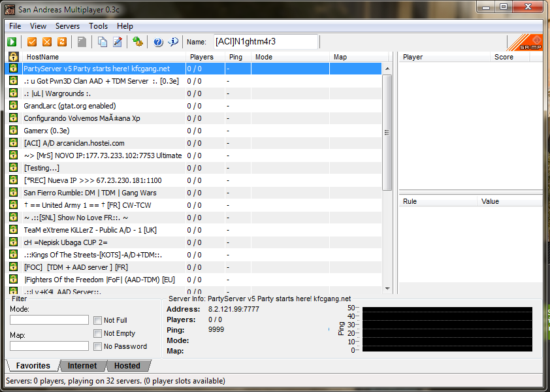Click the Name input field
The image size is (550, 392).
tap(265, 42)
